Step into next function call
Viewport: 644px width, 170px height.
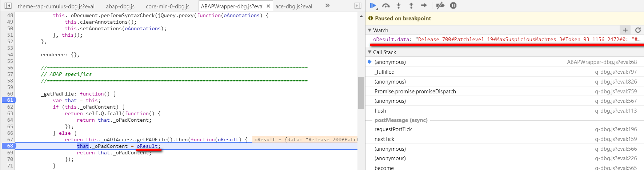399,5
